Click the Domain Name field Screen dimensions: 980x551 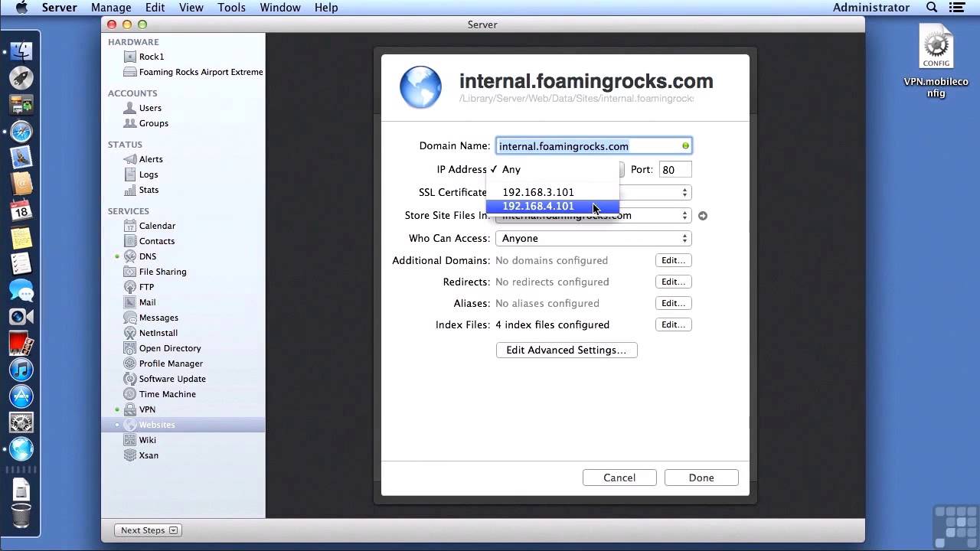tap(594, 146)
